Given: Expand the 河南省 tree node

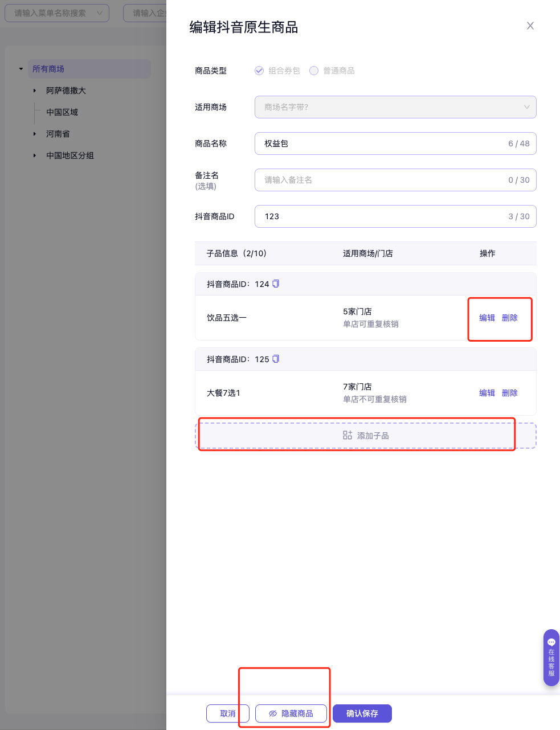Looking at the screenshot, I should click(x=35, y=134).
